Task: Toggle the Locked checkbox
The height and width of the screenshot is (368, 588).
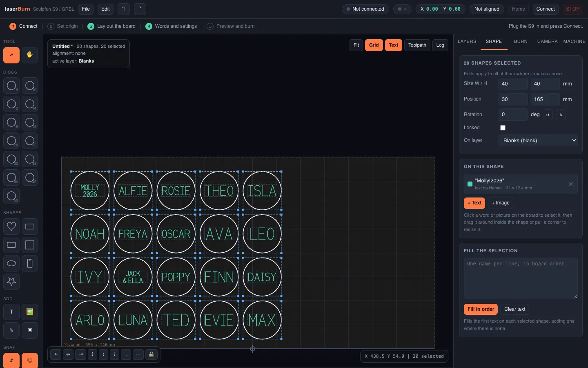Action: pyautogui.click(x=503, y=128)
